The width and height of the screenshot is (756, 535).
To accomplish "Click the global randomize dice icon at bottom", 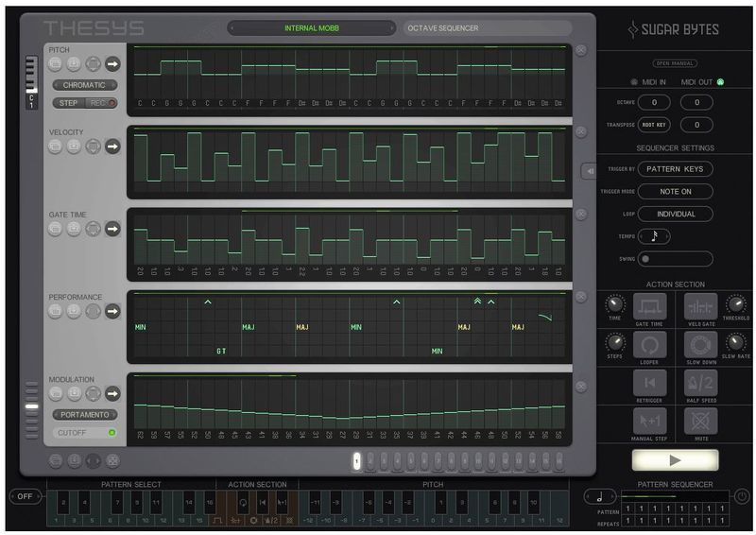I will (112, 461).
